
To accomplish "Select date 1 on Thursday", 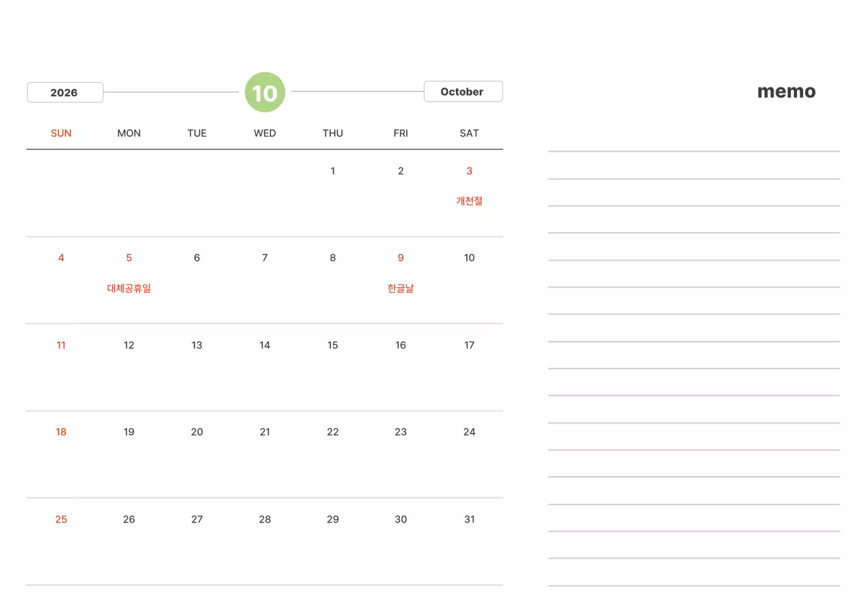I will click(x=332, y=171).
